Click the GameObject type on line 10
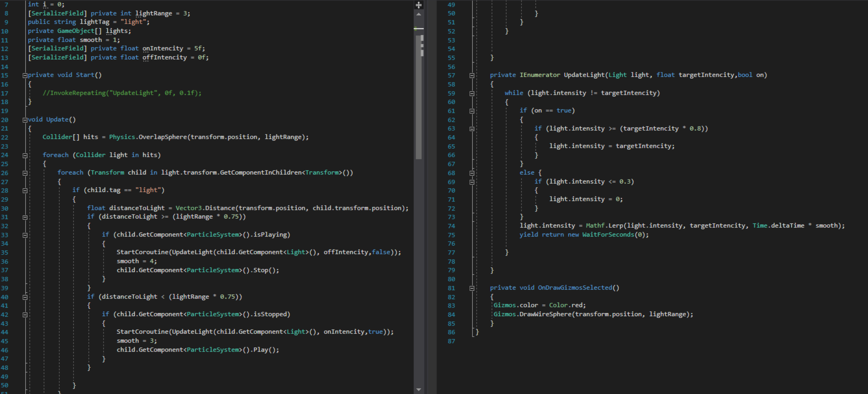The height and width of the screenshot is (394, 868). point(76,31)
